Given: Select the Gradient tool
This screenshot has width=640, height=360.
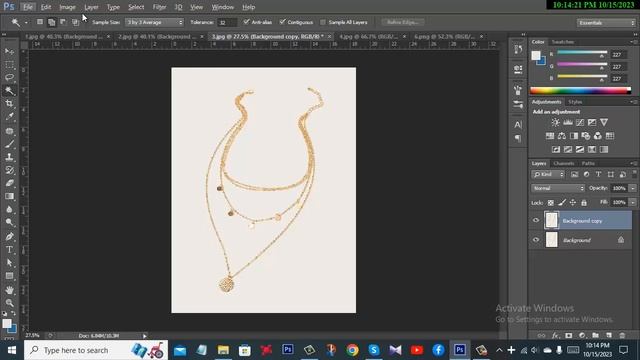Looking at the screenshot, I should click(x=9, y=196).
